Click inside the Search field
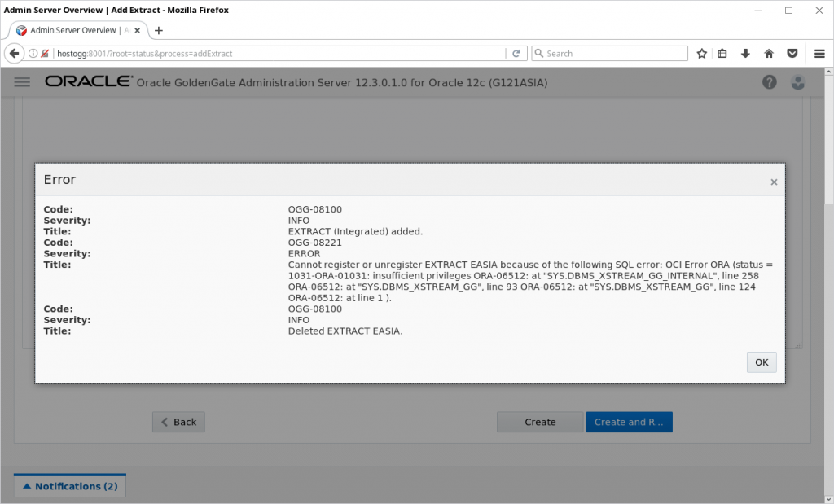This screenshot has width=834, height=504. click(x=611, y=53)
